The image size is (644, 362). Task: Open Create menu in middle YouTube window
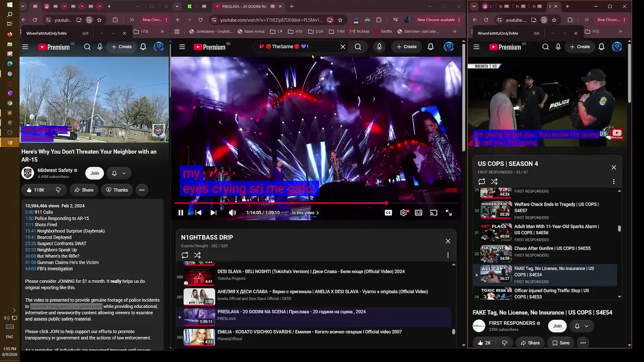pyautogui.click(x=407, y=47)
